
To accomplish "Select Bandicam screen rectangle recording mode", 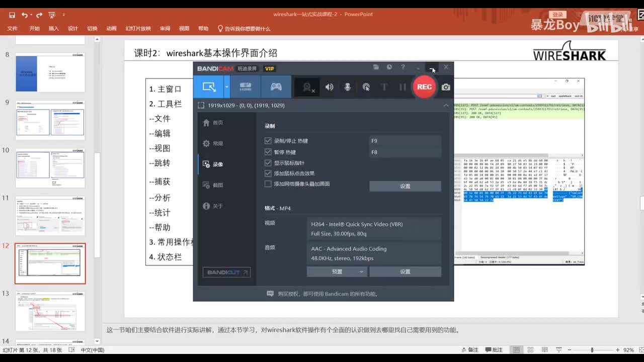I will (x=209, y=87).
